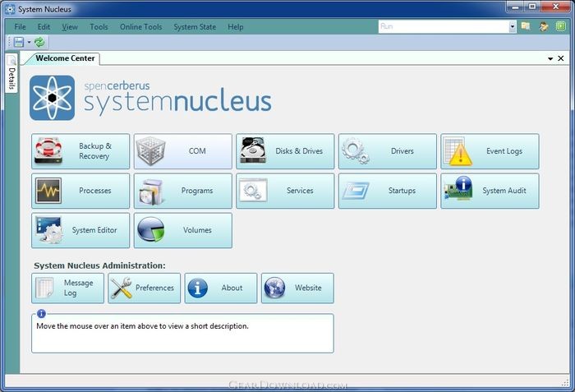
Task: Open the Drivers tile
Action: [387, 151]
